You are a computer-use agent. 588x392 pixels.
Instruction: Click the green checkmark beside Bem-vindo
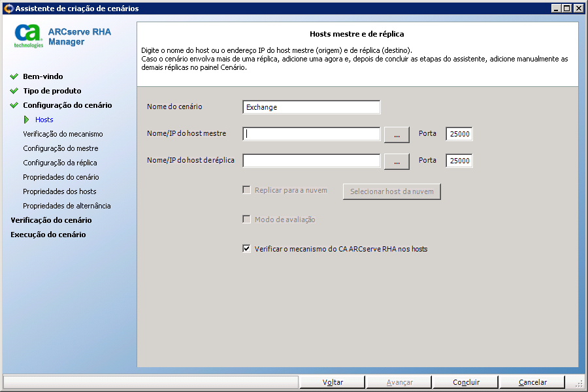click(14, 76)
